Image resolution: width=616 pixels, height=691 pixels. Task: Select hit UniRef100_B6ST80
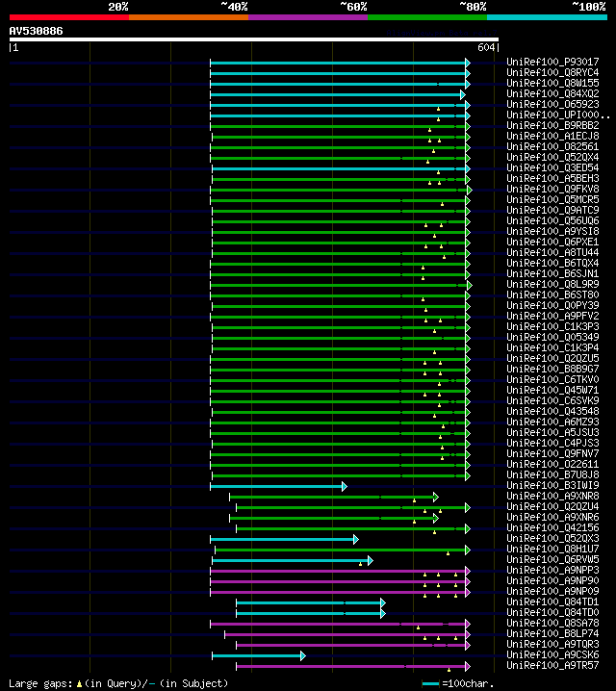(552, 294)
